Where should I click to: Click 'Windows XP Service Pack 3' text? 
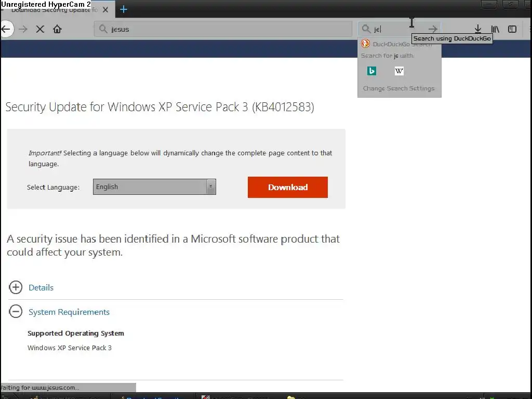point(70,348)
